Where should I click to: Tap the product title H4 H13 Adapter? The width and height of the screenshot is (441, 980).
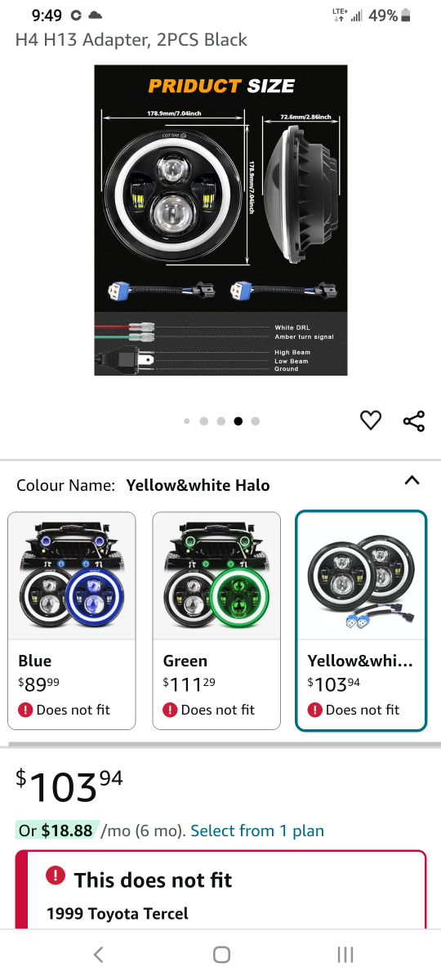coord(131,39)
